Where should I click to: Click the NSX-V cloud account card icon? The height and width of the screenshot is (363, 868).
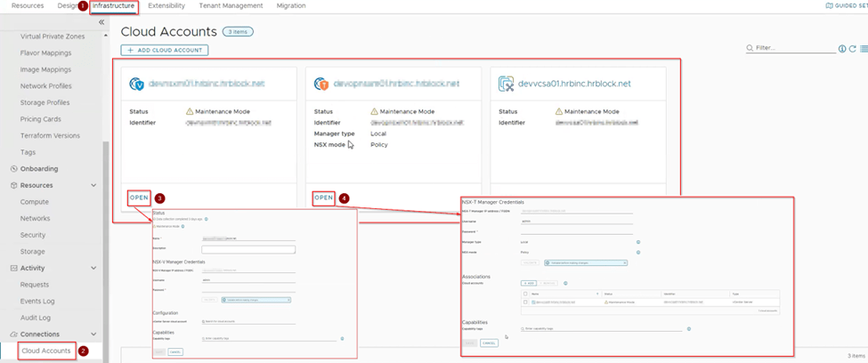(x=138, y=84)
